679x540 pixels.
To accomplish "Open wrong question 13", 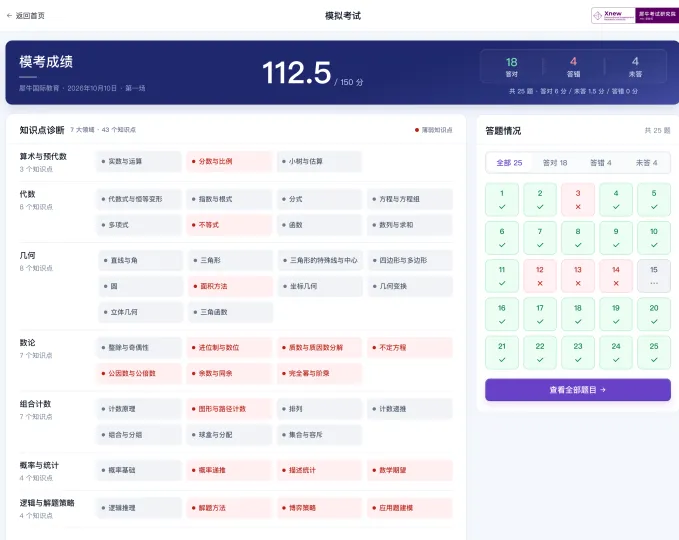I will point(578,276).
